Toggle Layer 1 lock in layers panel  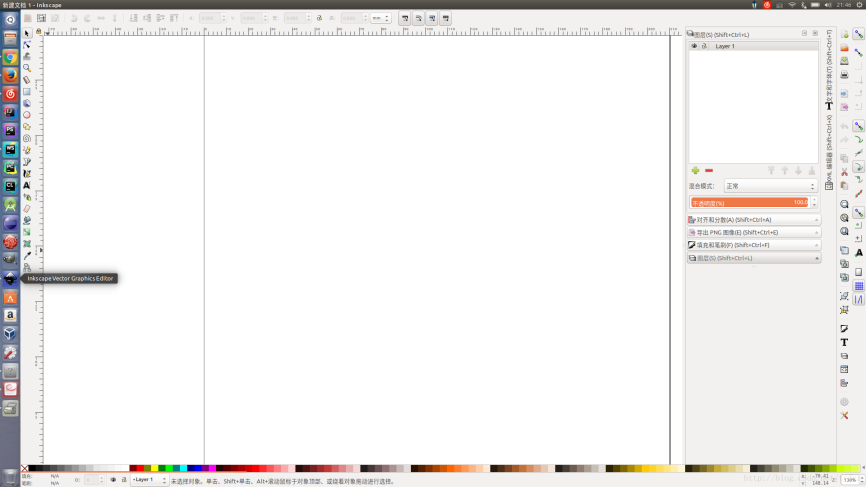point(704,46)
